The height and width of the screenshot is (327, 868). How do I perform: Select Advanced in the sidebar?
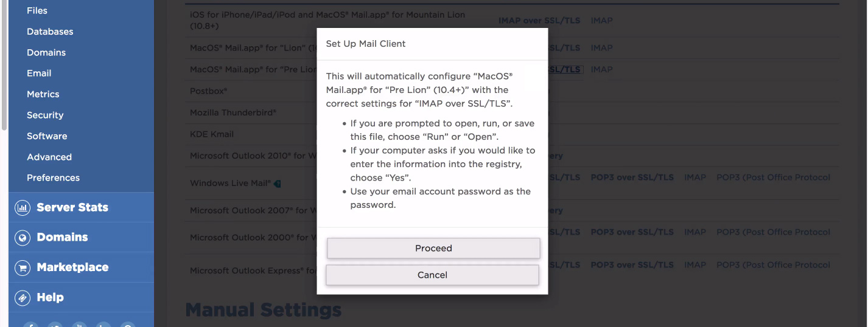click(x=49, y=157)
